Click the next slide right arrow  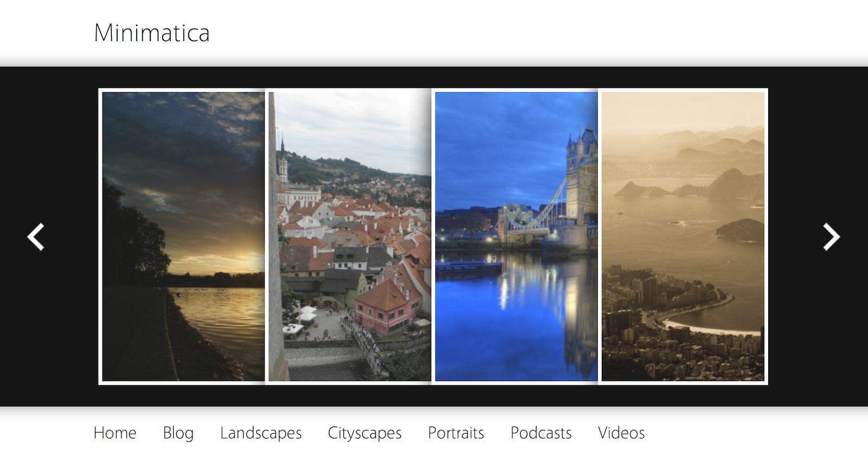point(831,237)
